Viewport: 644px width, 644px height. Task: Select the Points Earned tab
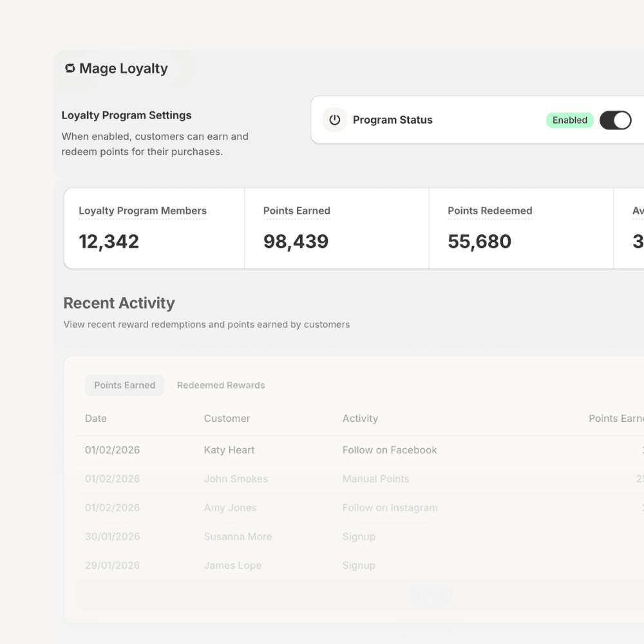124,385
